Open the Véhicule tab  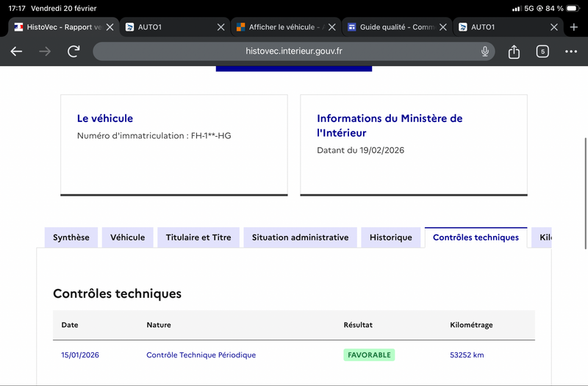[x=128, y=237]
